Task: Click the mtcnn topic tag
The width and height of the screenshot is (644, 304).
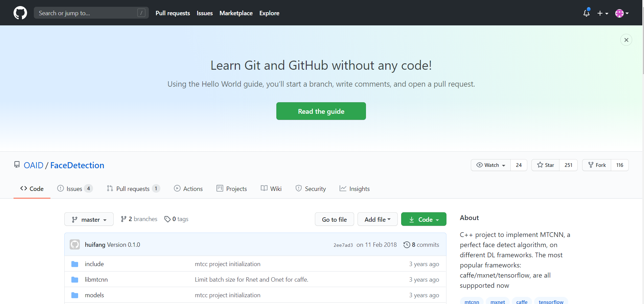Action: point(472,301)
